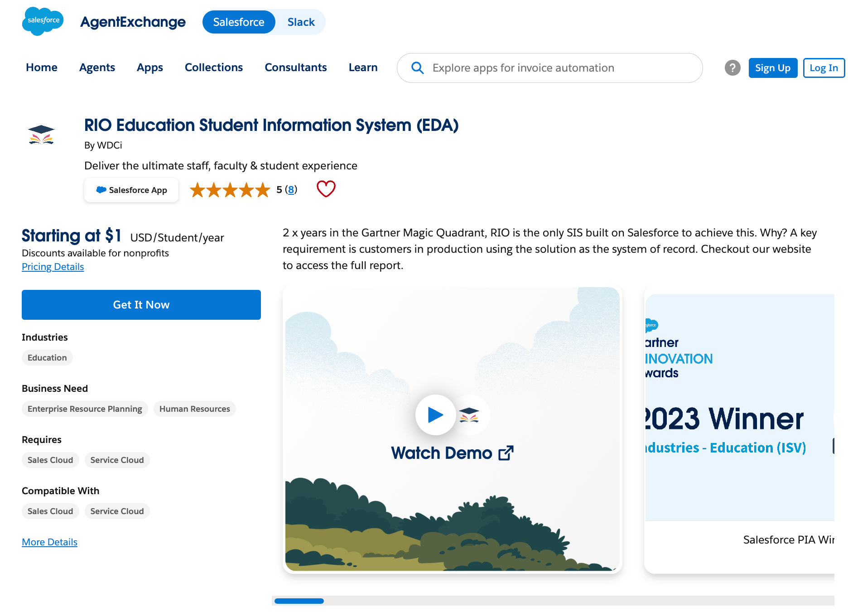Focus the Explore apps search field
Image resolution: width=848 pixels, height=616 pixels.
[x=549, y=68]
